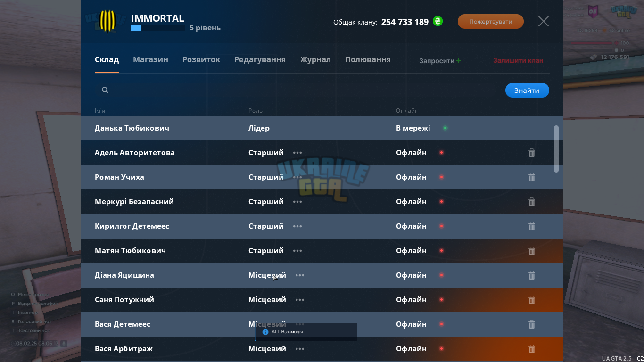Click trash icon for Вася Арбитраж

(x=532, y=349)
